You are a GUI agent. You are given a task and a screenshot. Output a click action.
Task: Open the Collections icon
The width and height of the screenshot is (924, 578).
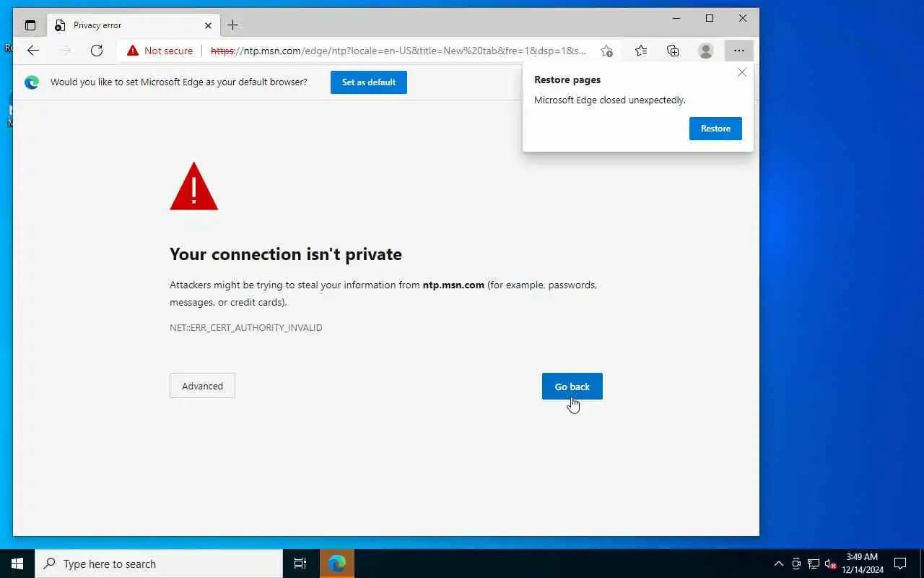(x=673, y=51)
